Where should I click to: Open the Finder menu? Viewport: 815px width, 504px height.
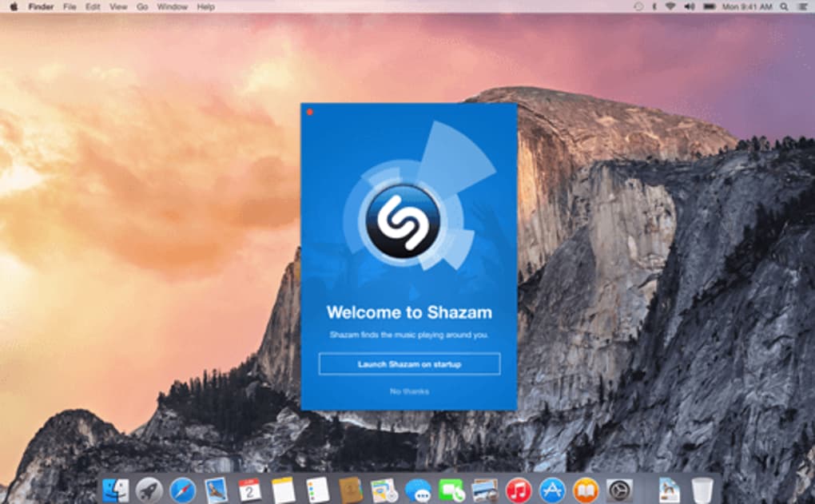[x=41, y=6]
